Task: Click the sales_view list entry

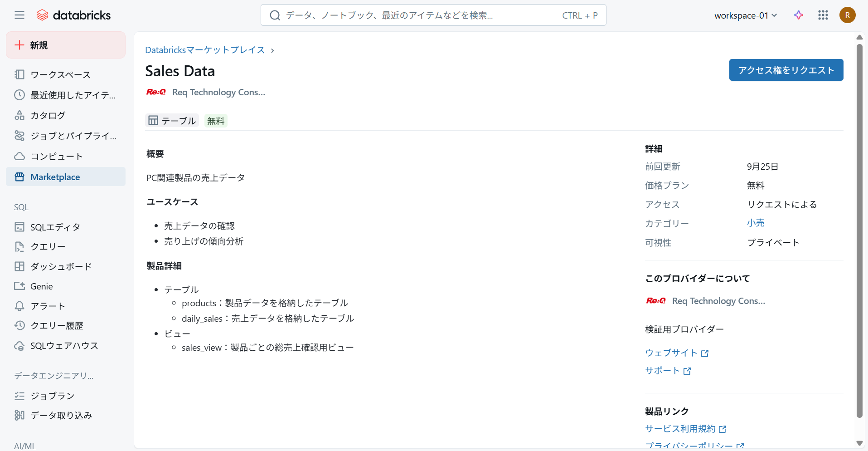Action: pyautogui.click(x=267, y=348)
